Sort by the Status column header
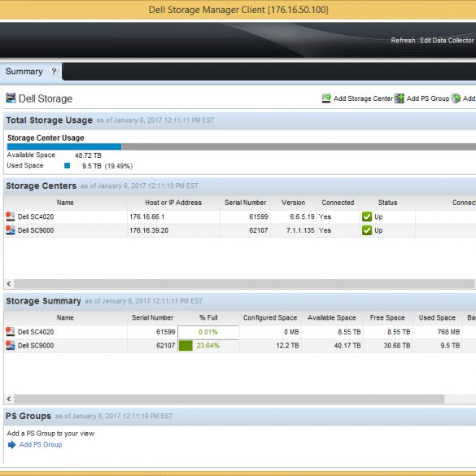 (387, 203)
